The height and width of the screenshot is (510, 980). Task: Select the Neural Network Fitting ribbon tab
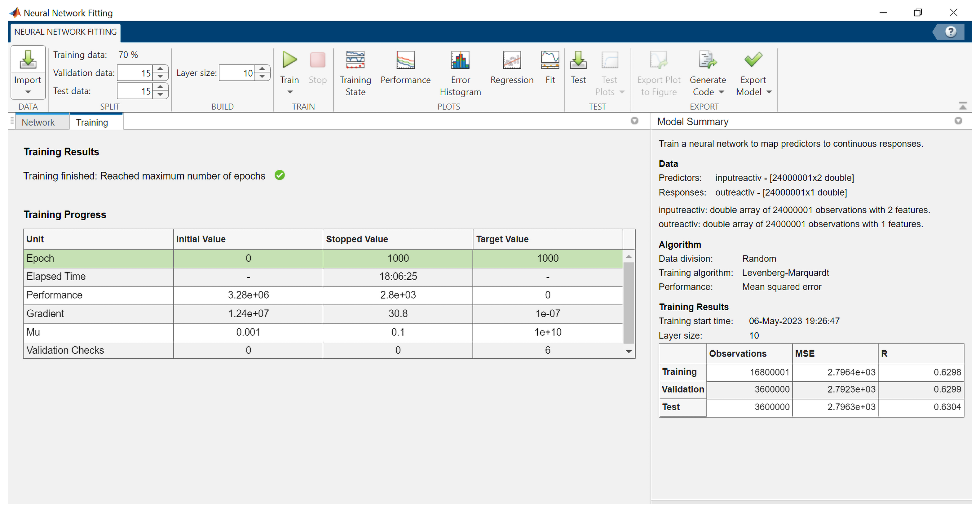(x=65, y=32)
